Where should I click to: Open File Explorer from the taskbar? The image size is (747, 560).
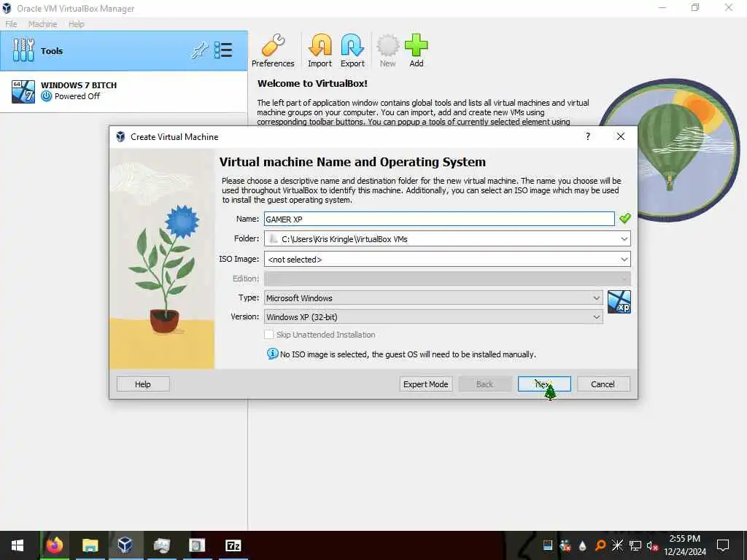(x=90, y=545)
